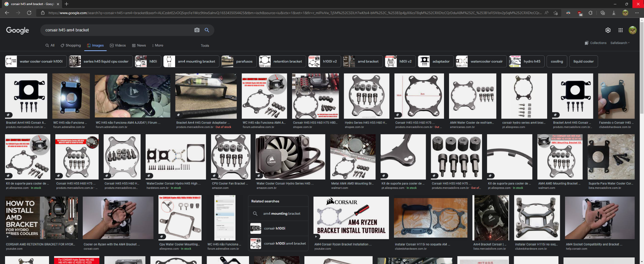The width and height of the screenshot is (644, 264).
Task: Open browser downloads panel
Action: click(614, 13)
